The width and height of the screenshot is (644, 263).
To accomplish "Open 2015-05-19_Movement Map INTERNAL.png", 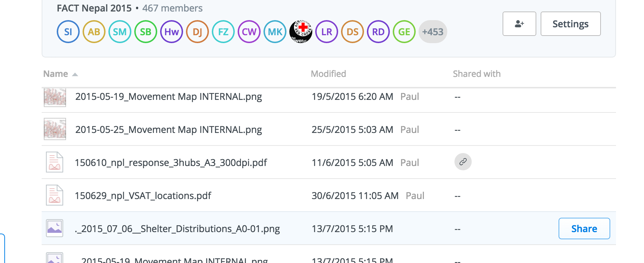I will tap(169, 97).
